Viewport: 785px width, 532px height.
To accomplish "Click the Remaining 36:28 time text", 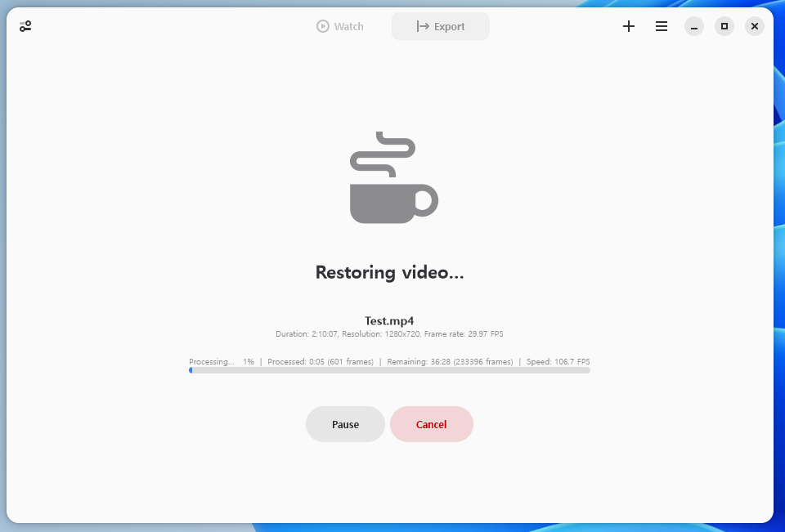I will (x=450, y=361).
